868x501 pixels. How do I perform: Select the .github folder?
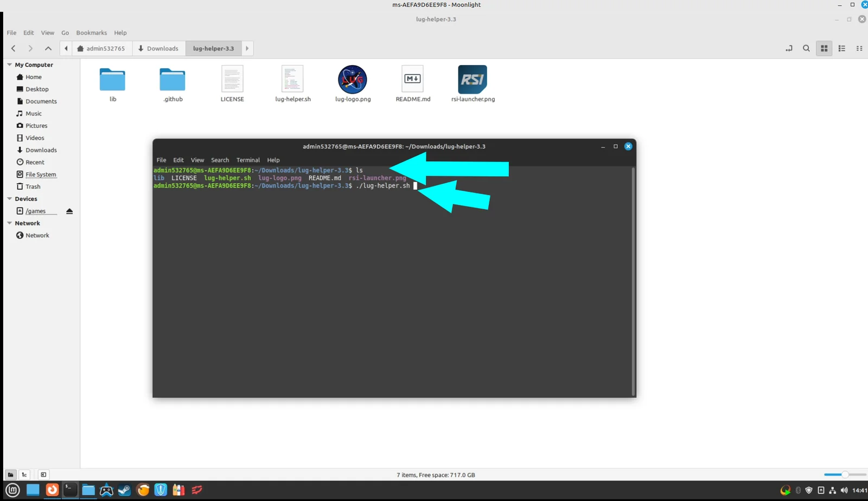coord(173,83)
